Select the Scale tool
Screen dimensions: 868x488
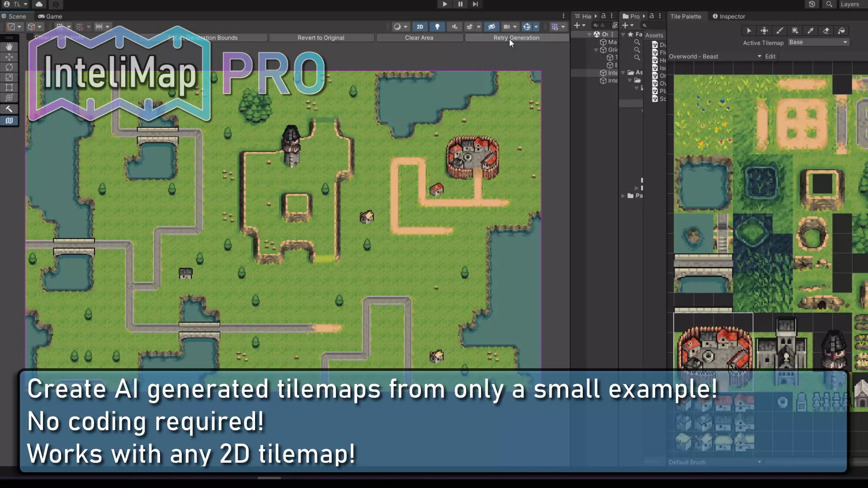point(9,77)
